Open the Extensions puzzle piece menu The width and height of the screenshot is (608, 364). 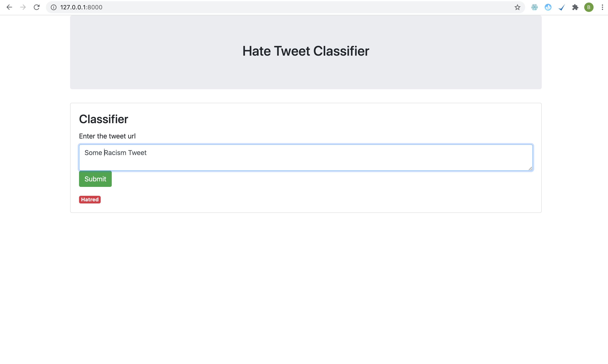point(575,7)
